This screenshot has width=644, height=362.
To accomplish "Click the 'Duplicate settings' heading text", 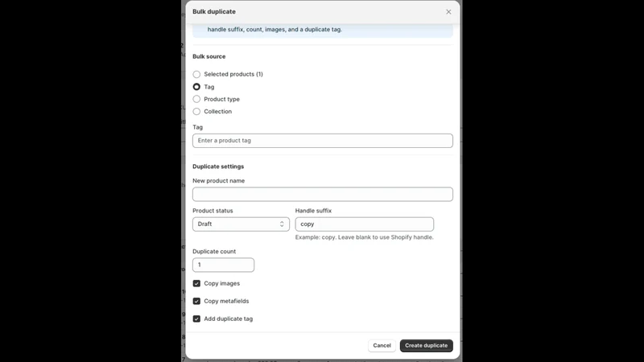I will tap(218, 167).
